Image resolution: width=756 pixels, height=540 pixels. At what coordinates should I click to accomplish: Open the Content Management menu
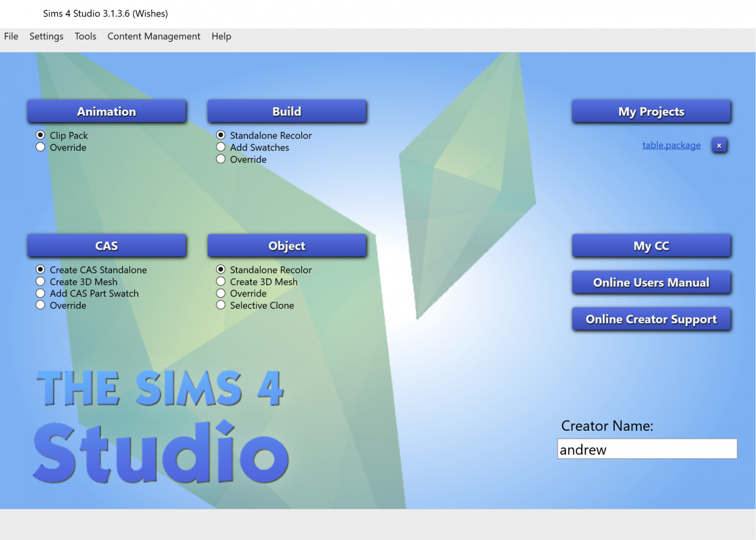coord(154,36)
